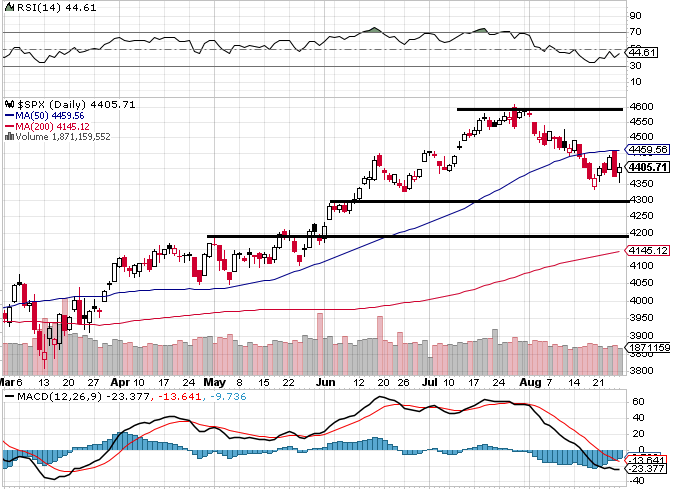Select the Apr month axis label

click(x=120, y=382)
